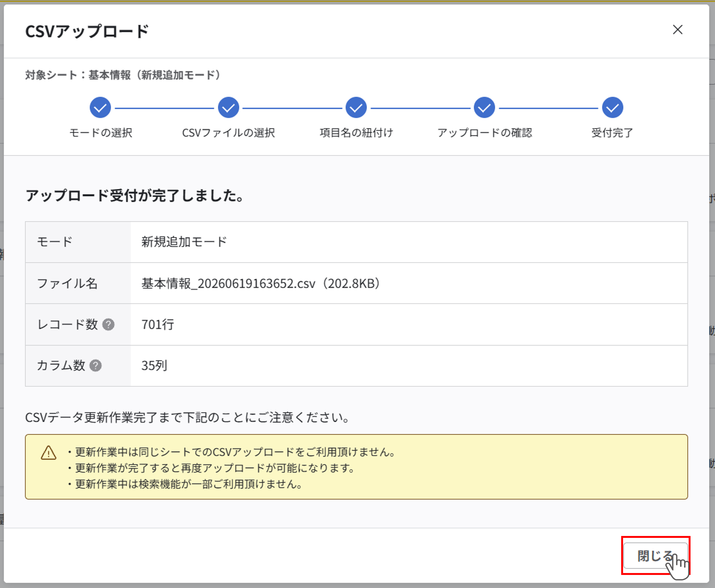Image resolution: width=715 pixels, height=588 pixels.
Task: Select the 項目名の紐付け step label
Action: [356, 133]
